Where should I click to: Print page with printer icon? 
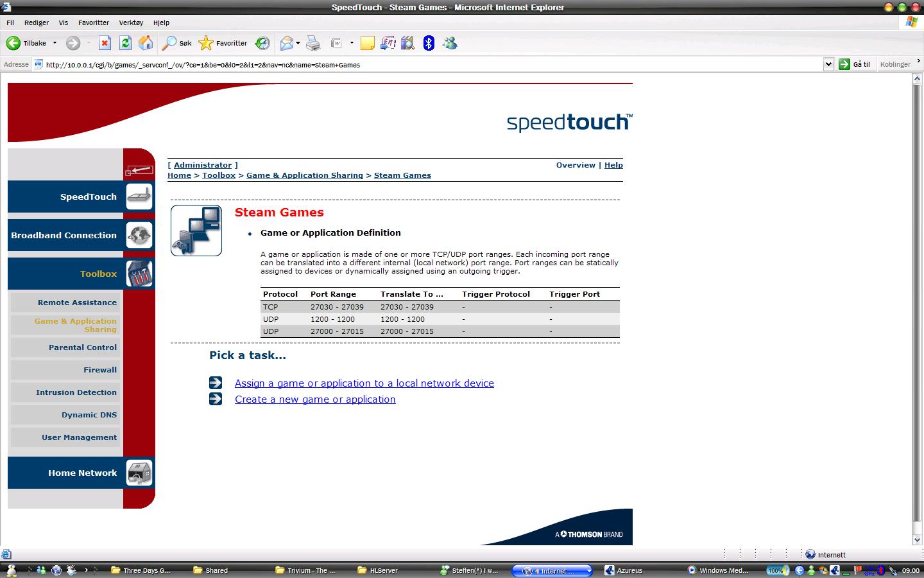(x=313, y=43)
